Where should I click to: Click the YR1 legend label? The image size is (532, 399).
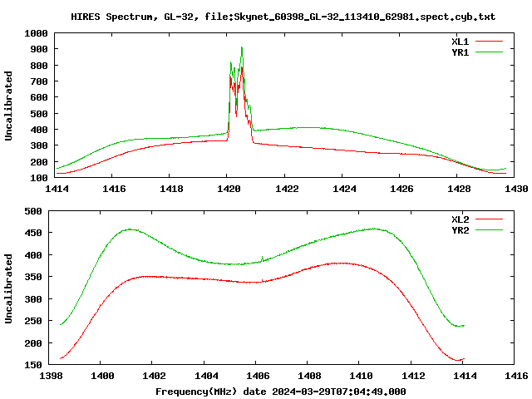coord(460,52)
